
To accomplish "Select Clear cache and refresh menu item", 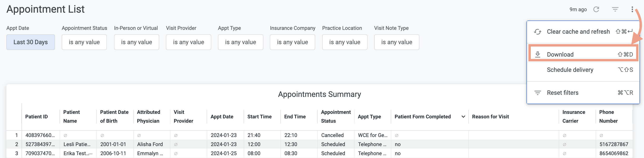I will [578, 32].
